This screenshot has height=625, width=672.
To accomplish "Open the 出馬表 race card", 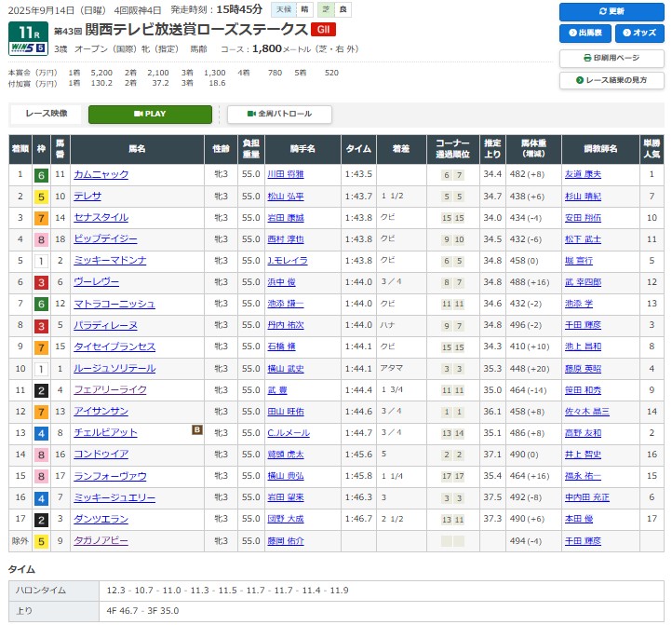I will 585,34.
